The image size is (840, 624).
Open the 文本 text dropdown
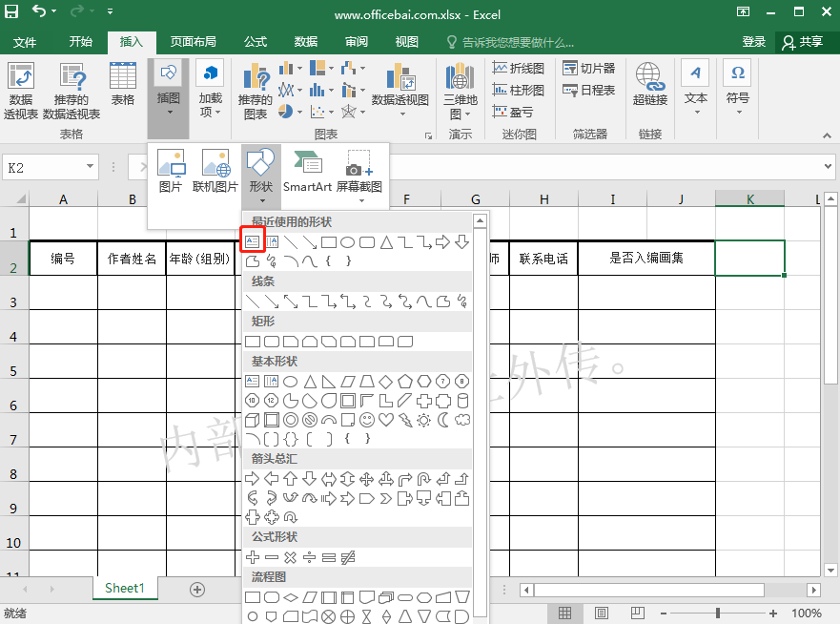point(696,89)
